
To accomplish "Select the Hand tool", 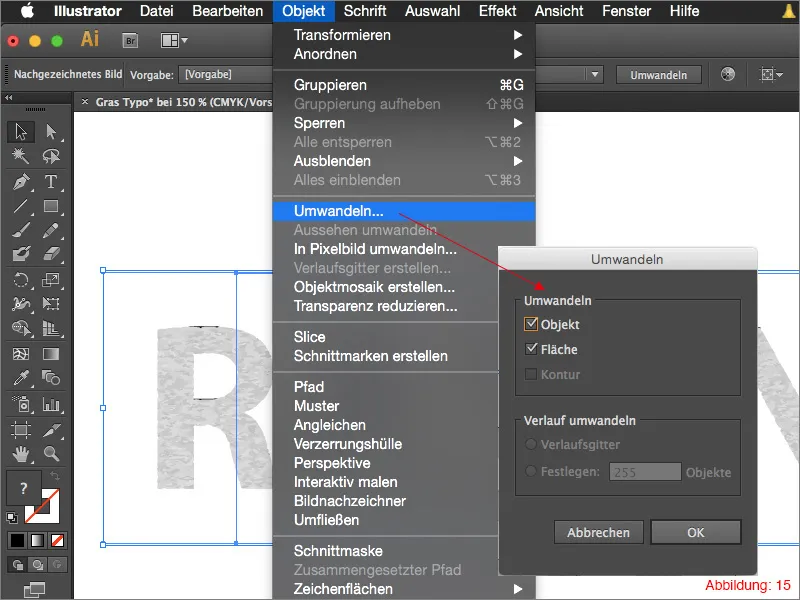I will point(21,454).
